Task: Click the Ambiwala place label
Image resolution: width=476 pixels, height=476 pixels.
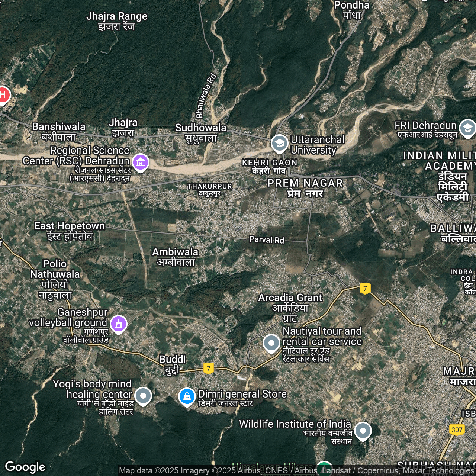Action: pyautogui.click(x=175, y=257)
